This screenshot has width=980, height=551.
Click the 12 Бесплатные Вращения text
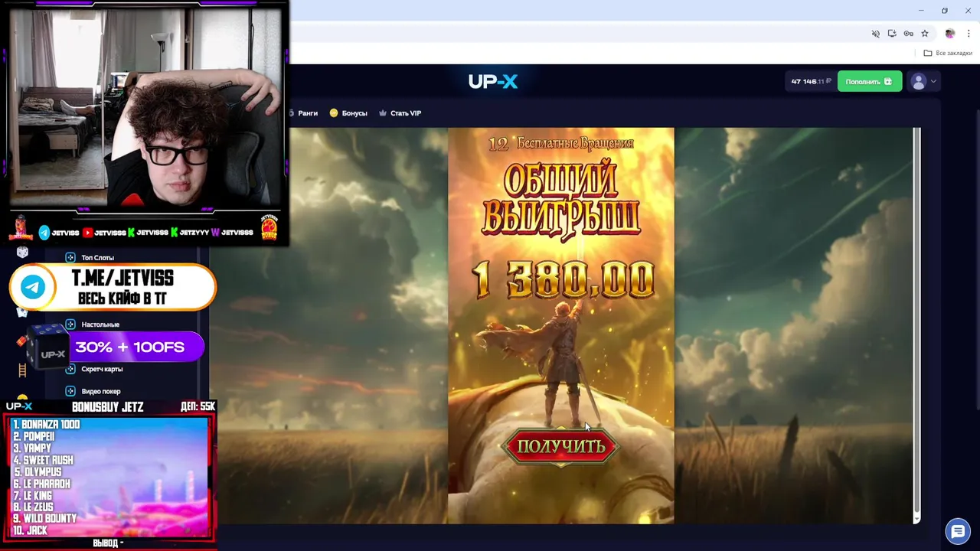tap(561, 143)
